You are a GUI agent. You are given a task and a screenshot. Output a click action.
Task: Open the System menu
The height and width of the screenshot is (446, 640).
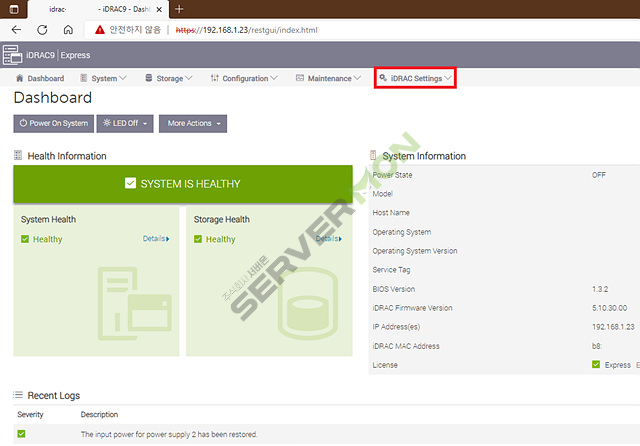pos(103,78)
